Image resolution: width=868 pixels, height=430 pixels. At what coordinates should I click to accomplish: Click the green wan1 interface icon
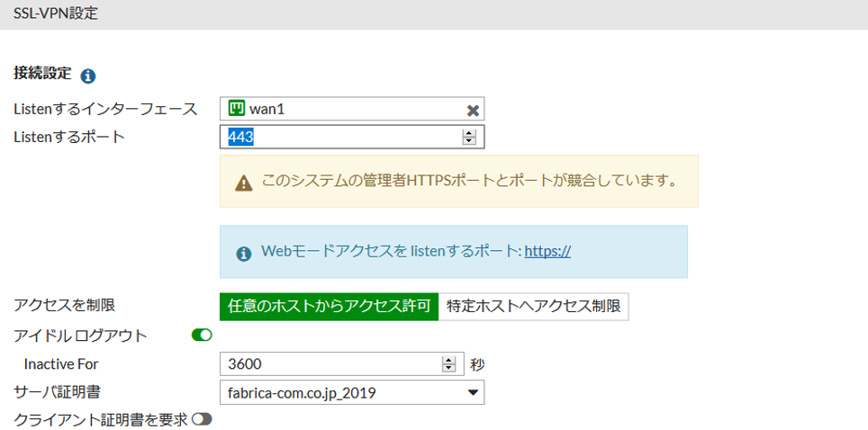coord(237,109)
